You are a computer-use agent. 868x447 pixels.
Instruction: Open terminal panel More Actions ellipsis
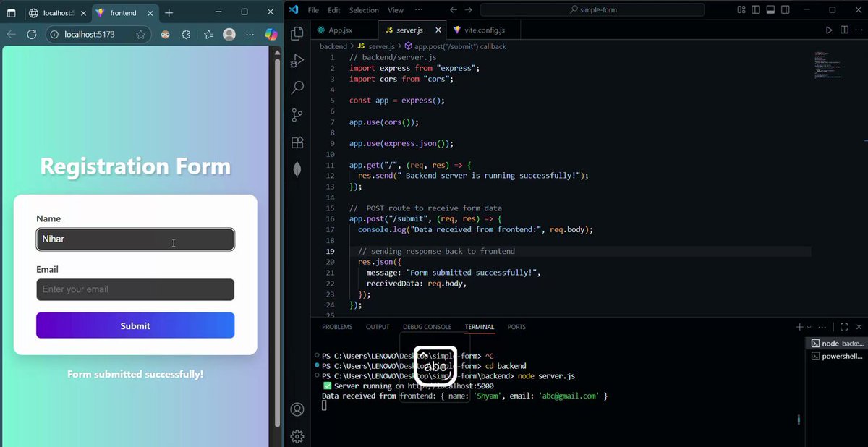[824, 327]
